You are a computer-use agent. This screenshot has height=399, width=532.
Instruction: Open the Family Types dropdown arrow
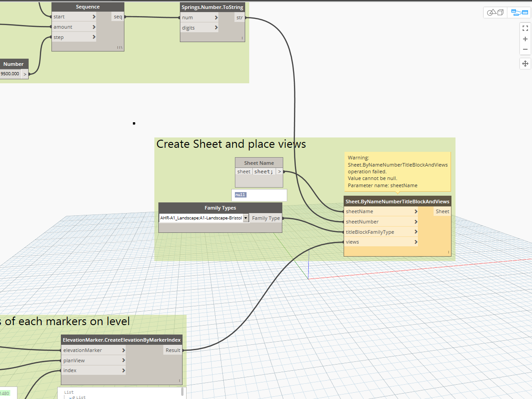pos(246,218)
